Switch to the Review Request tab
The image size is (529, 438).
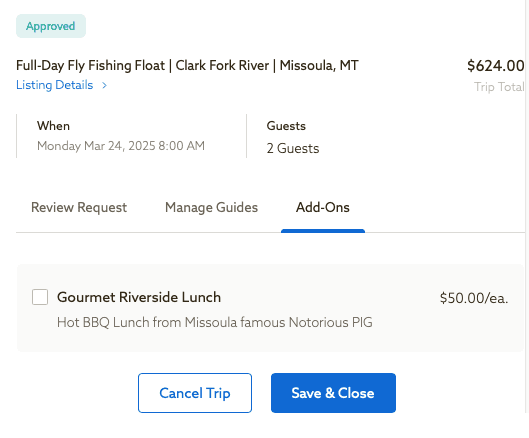[79, 207]
